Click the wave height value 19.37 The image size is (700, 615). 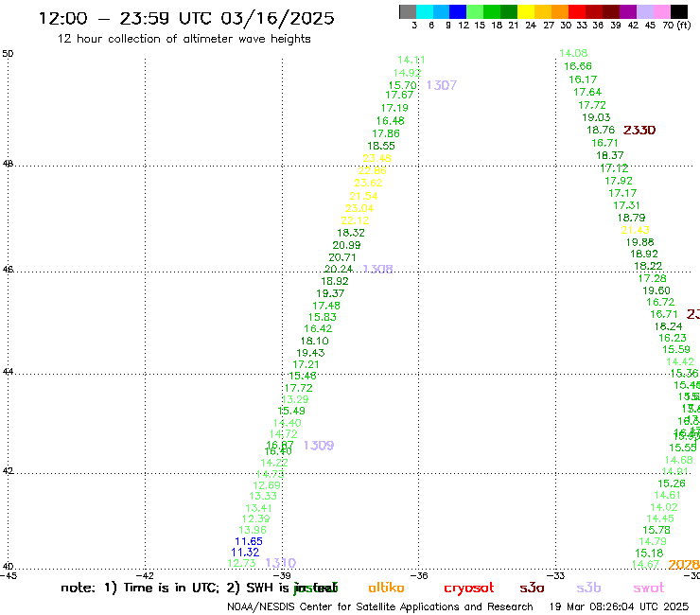click(330, 293)
